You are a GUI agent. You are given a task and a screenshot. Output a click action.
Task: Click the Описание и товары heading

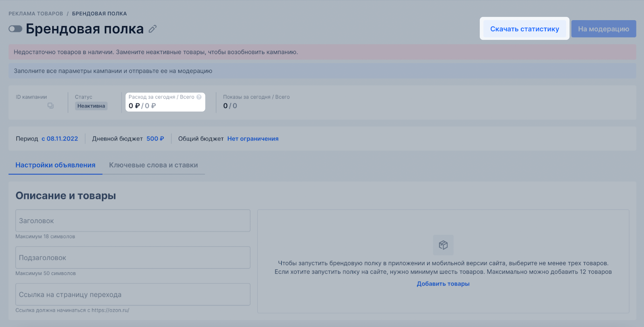point(66,196)
